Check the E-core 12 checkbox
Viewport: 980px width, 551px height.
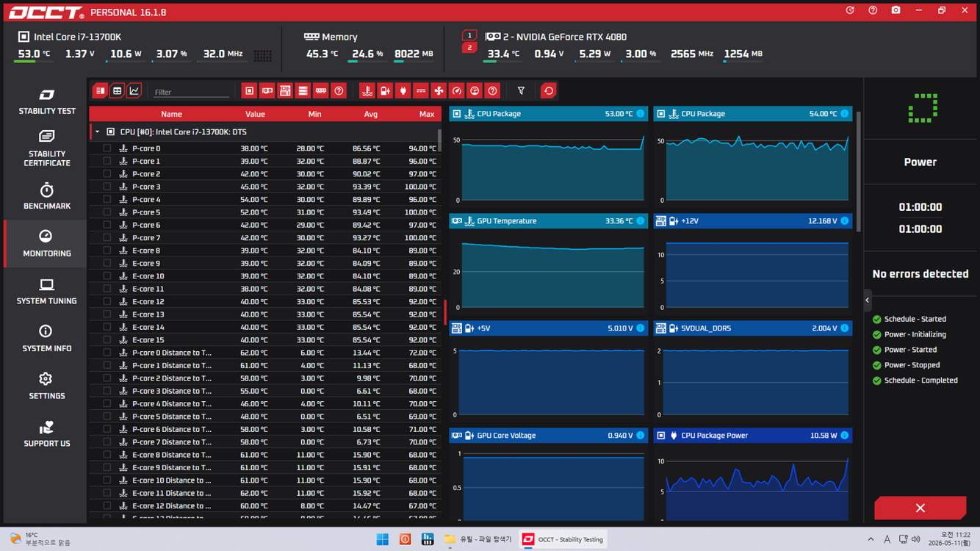[107, 301]
